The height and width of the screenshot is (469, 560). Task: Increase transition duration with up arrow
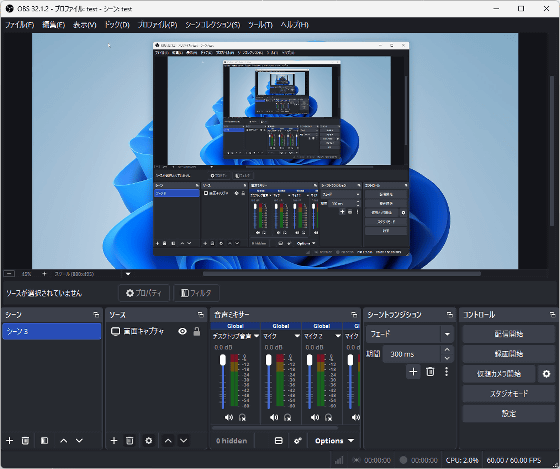pos(447,349)
